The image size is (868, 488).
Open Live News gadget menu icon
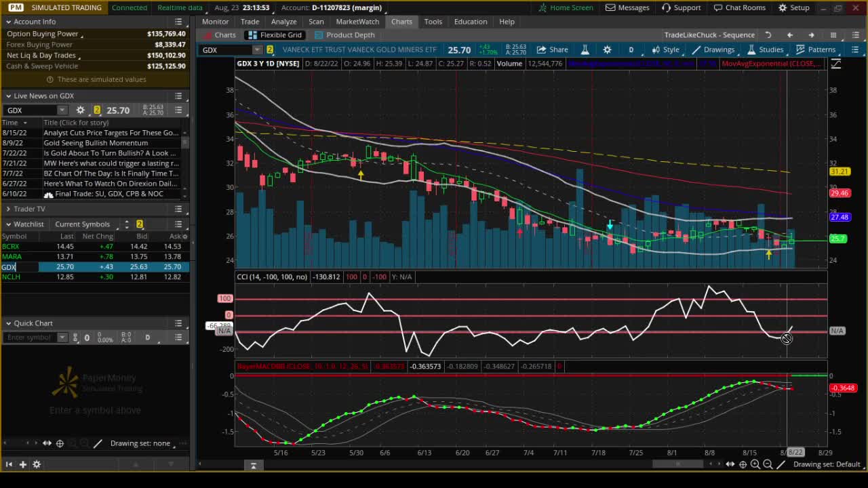(178, 96)
